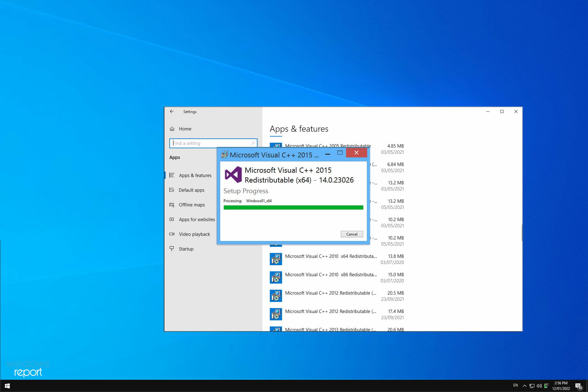This screenshot has width=588, height=392.
Task: Open the notification center icon
Action: (578, 386)
